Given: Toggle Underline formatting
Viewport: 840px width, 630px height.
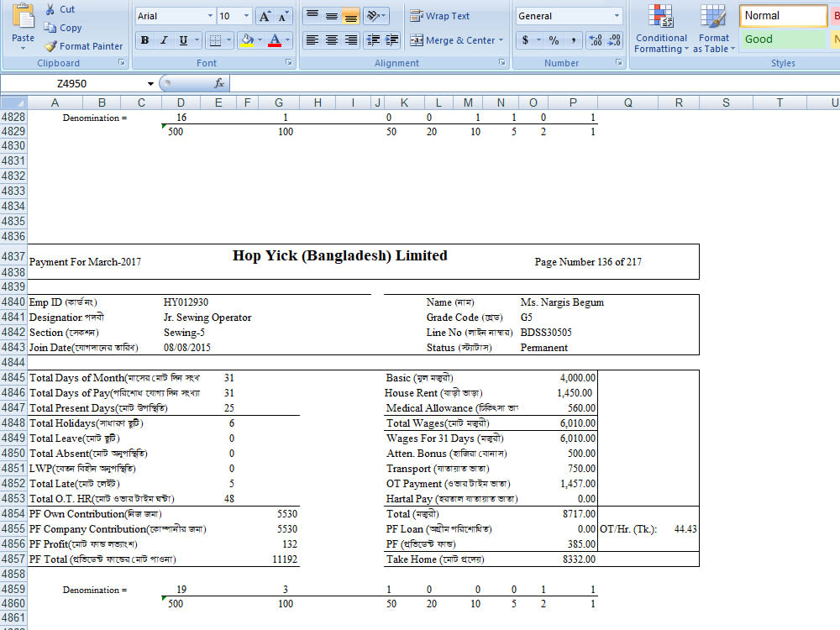Looking at the screenshot, I should 183,40.
